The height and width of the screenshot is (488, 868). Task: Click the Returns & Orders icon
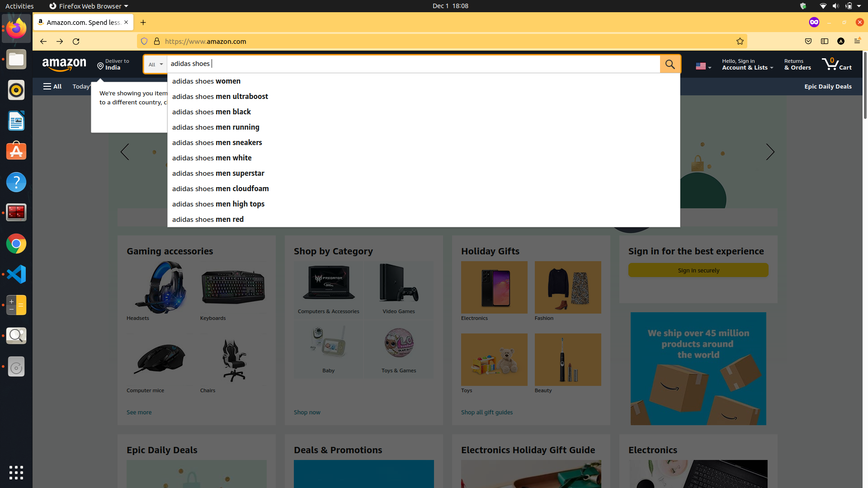click(797, 64)
